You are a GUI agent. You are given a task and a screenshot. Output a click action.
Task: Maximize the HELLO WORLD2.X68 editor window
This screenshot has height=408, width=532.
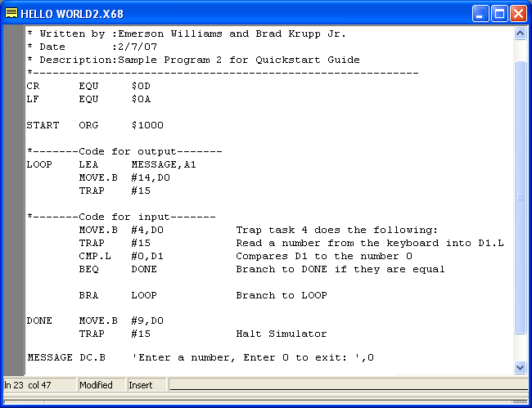499,14
